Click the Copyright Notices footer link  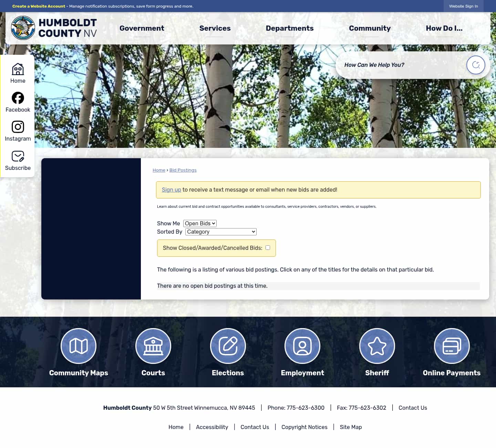pos(304,427)
